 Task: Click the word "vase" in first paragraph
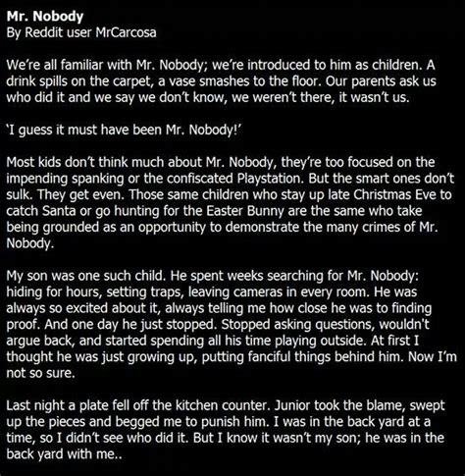(181, 81)
